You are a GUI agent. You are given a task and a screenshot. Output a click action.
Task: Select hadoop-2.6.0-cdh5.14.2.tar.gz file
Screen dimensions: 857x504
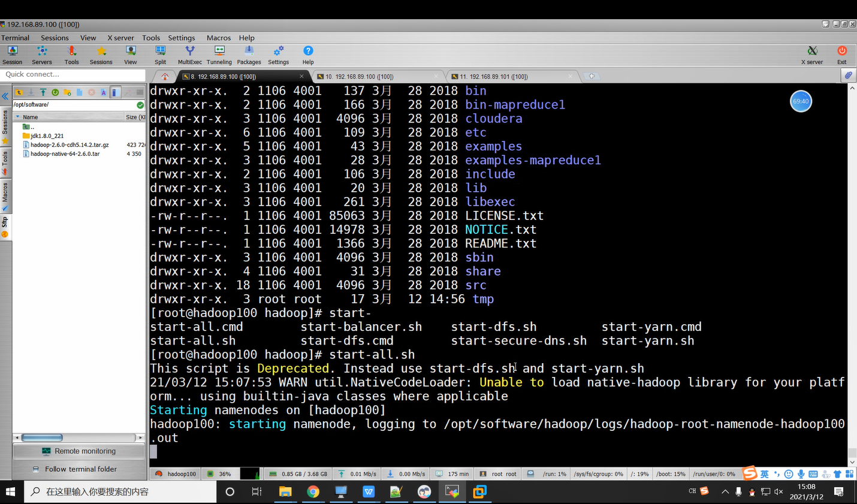66,144
